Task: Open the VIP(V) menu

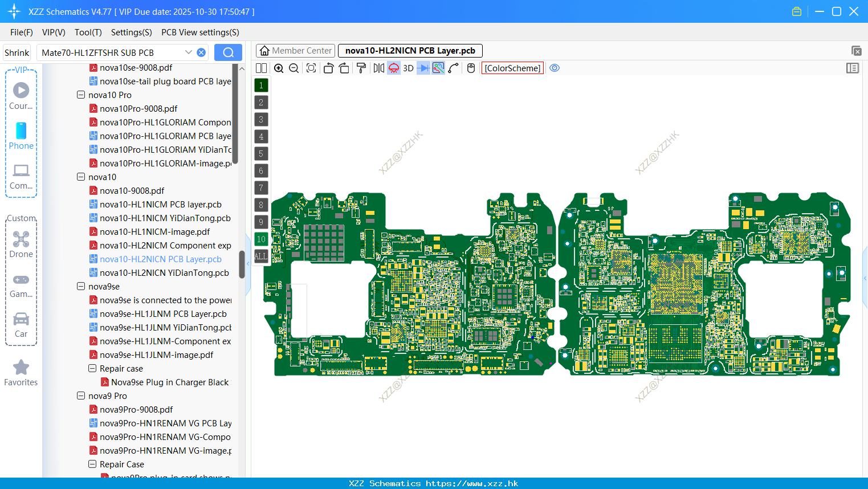Action: point(54,32)
